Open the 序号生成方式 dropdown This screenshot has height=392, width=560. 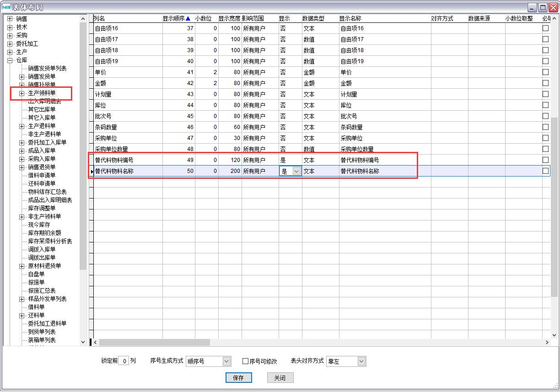(x=226, y=361)
